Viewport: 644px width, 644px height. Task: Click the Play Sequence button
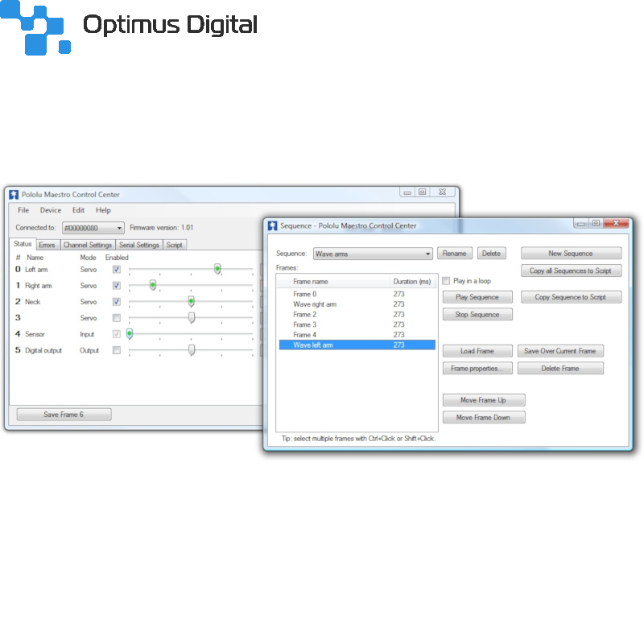(477, 297)
